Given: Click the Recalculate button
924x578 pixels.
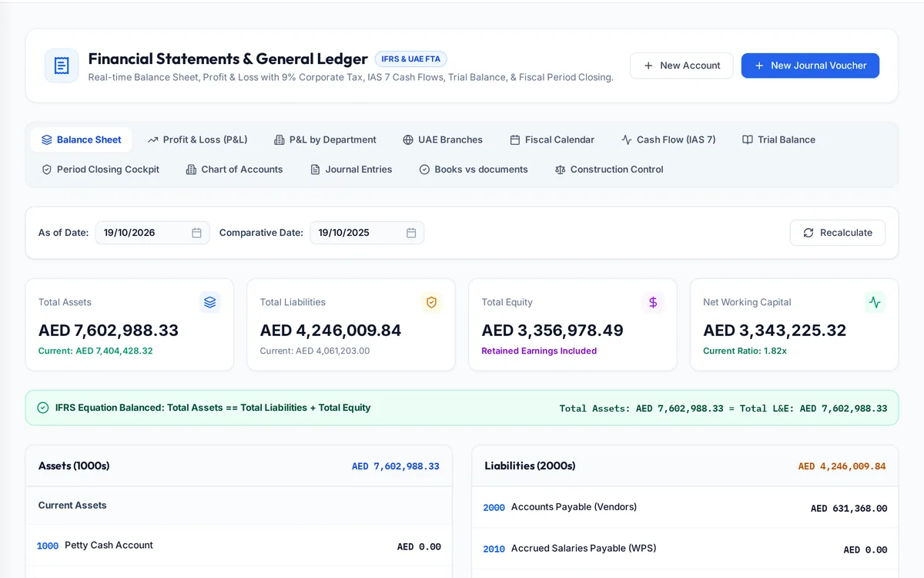Looking at the screenshot, I should 838,233.
